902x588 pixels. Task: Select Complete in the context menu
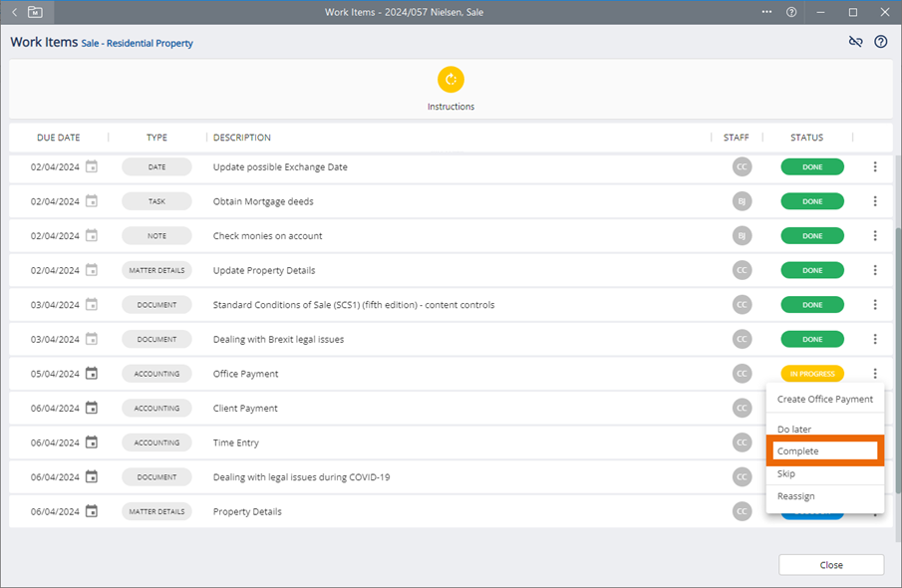click(825, 451)
